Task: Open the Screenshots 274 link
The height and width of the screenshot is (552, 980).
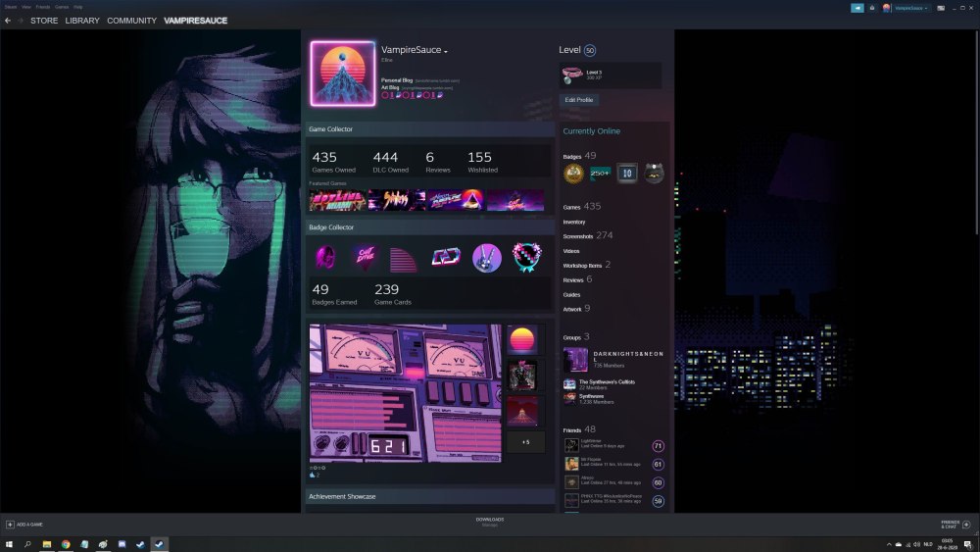Action: pos(587,235)
